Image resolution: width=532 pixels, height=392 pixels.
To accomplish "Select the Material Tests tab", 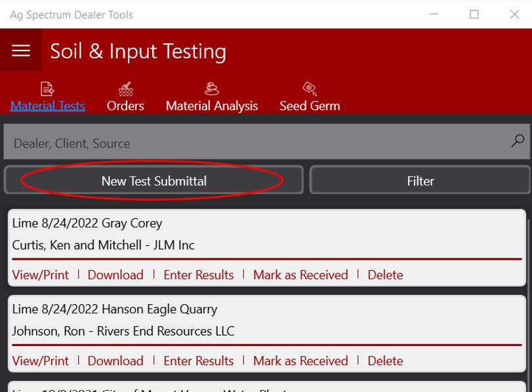I will point(47,105).
